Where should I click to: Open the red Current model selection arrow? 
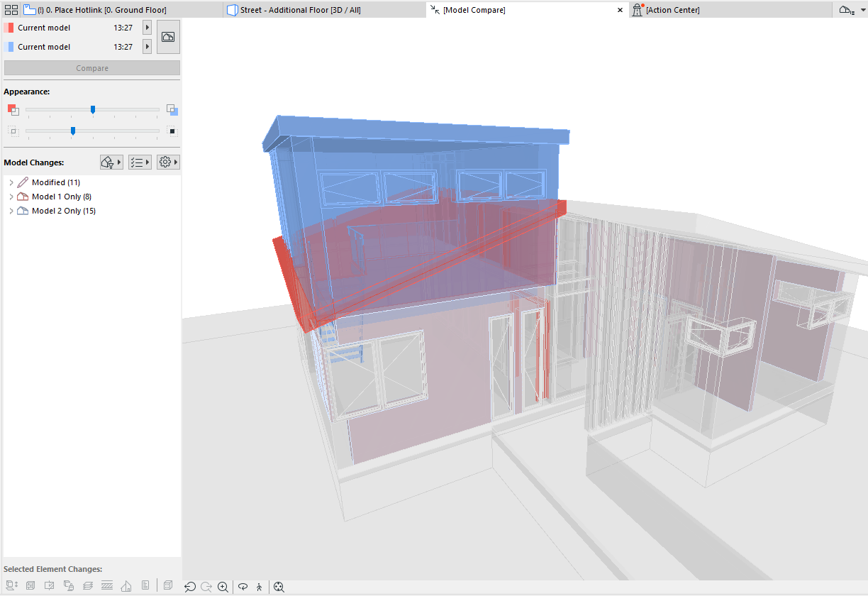click(147, 28)
